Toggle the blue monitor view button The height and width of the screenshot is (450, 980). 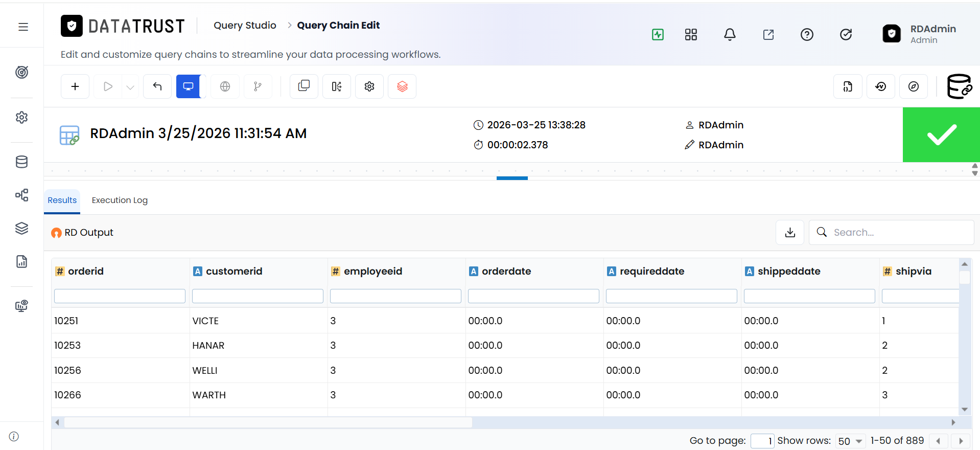[189, 86]
